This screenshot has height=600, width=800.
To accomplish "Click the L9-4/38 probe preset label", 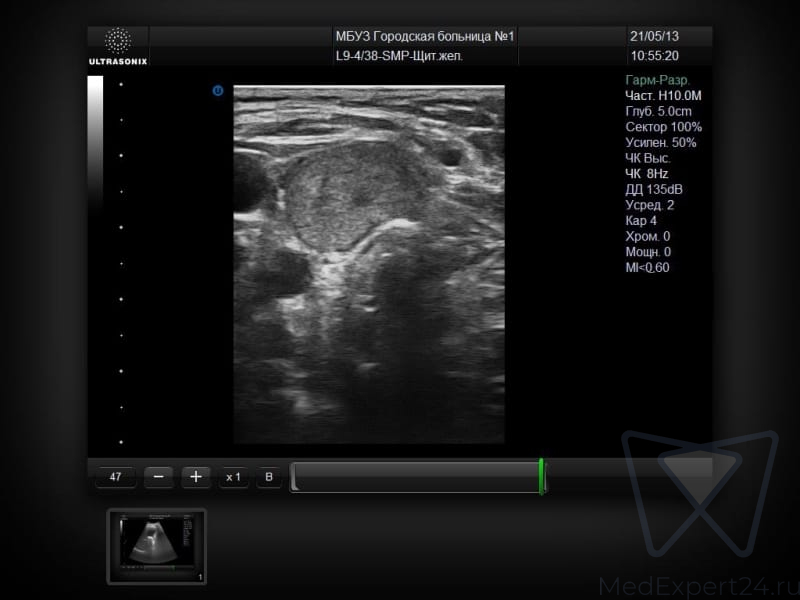I will click(x=399, y=56).
